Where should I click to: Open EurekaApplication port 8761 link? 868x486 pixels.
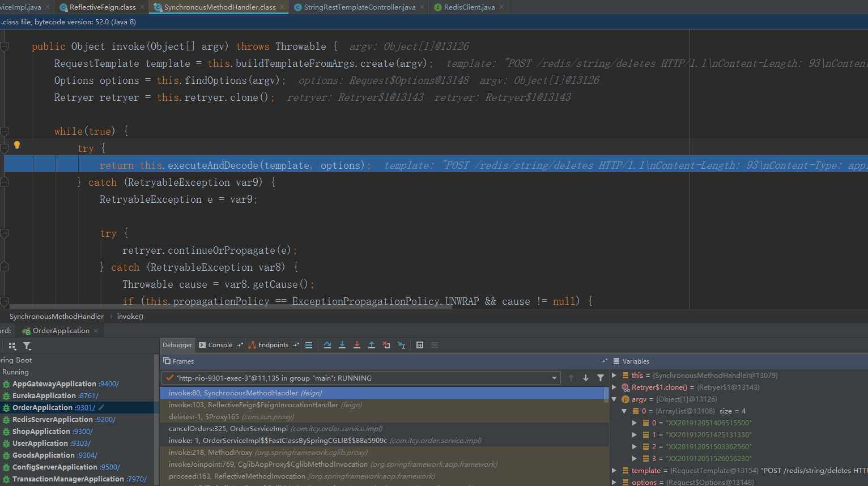88,395
